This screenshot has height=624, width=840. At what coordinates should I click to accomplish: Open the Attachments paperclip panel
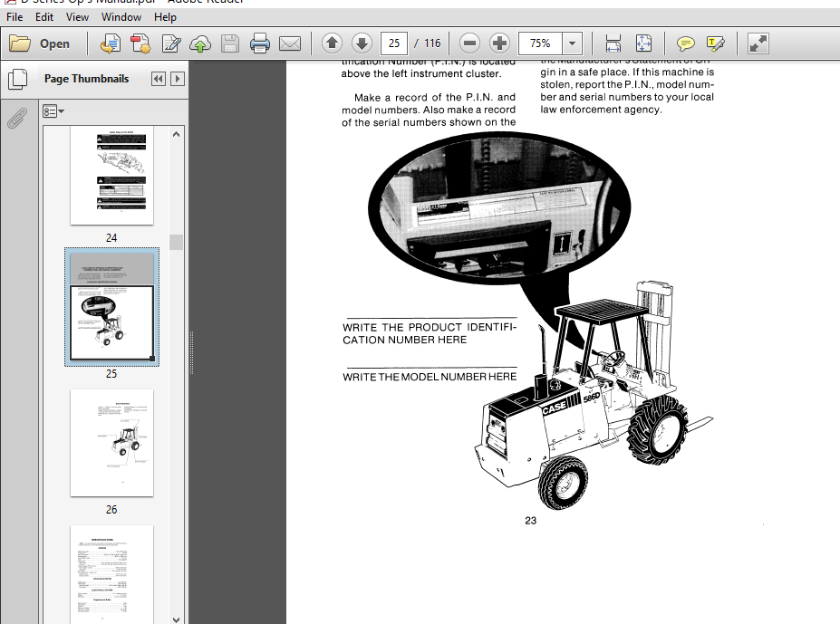click(16, 119)
